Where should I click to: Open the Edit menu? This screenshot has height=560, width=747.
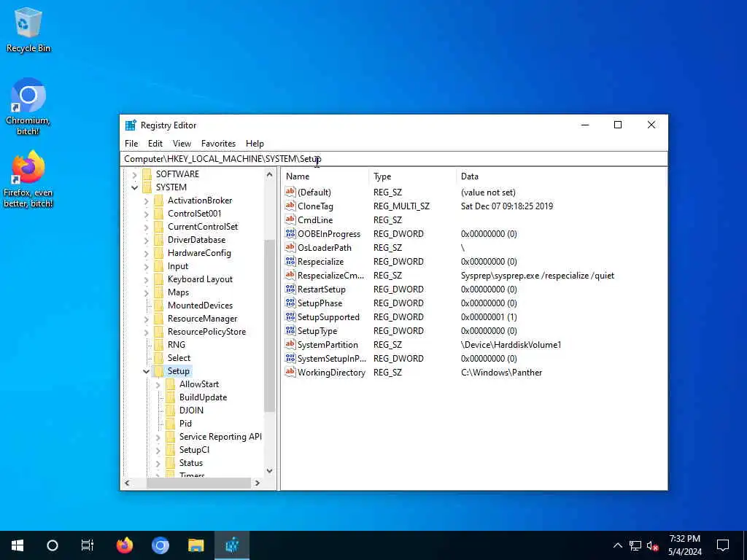tap(155, 144)
